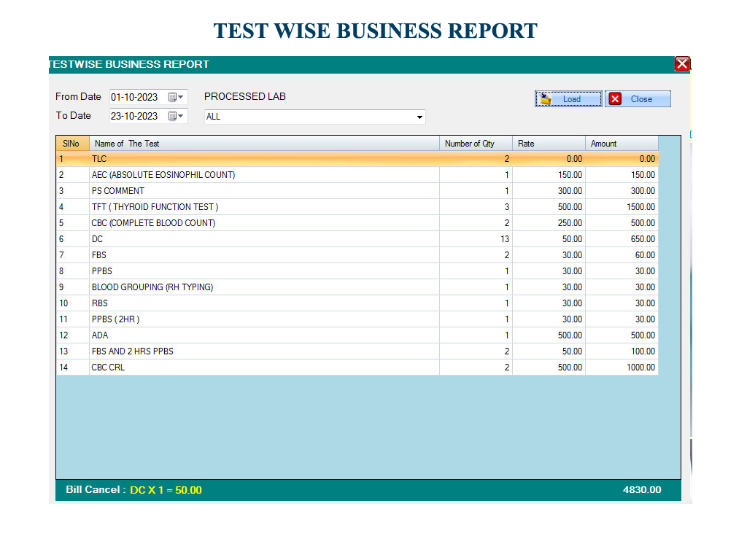This screenshot has width=747, height=560.
Task: Click the Close button
Action: 638,99
